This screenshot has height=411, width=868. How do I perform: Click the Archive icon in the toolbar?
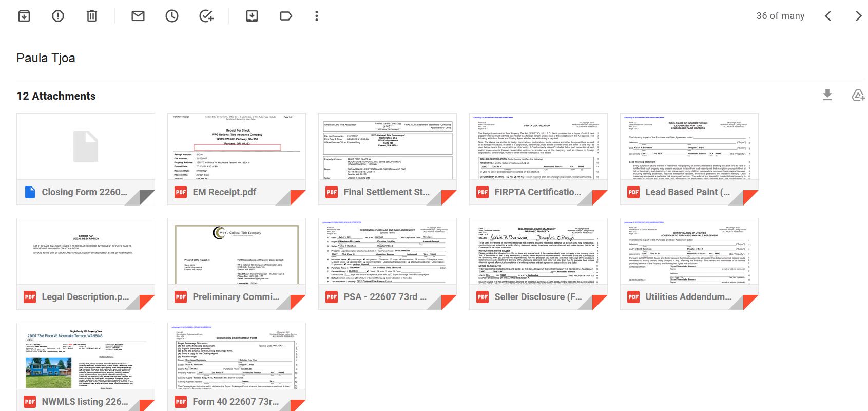(24, 16)
